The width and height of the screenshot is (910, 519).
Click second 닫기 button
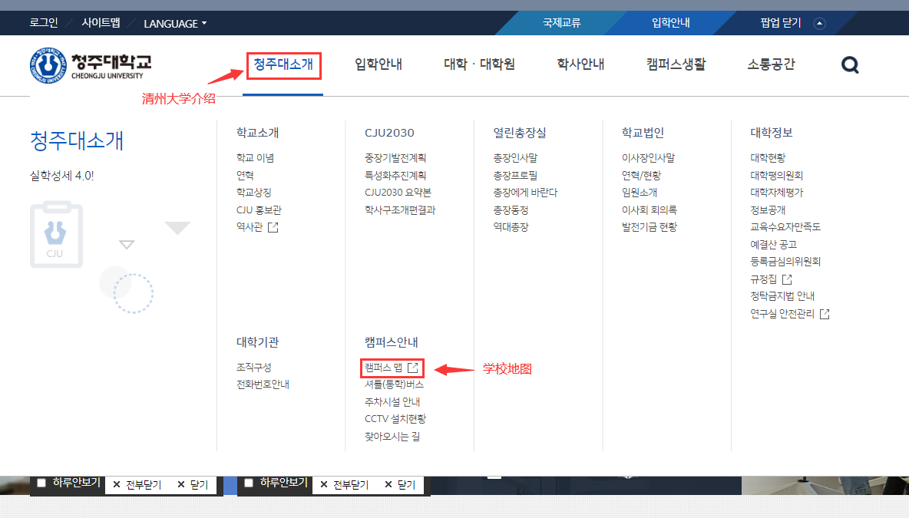tap(400, 485)
